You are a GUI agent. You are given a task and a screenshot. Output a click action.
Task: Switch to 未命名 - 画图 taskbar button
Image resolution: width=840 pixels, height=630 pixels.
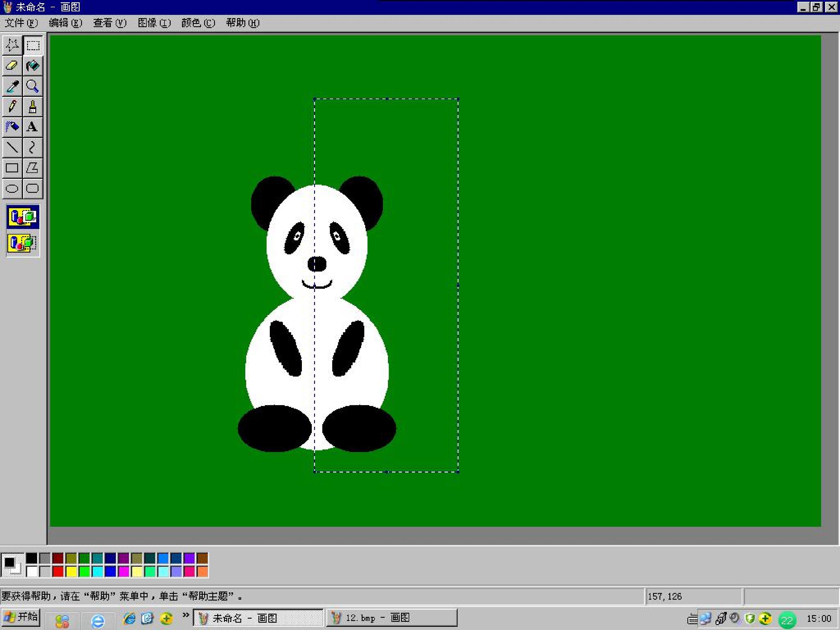tap(258, 618)
